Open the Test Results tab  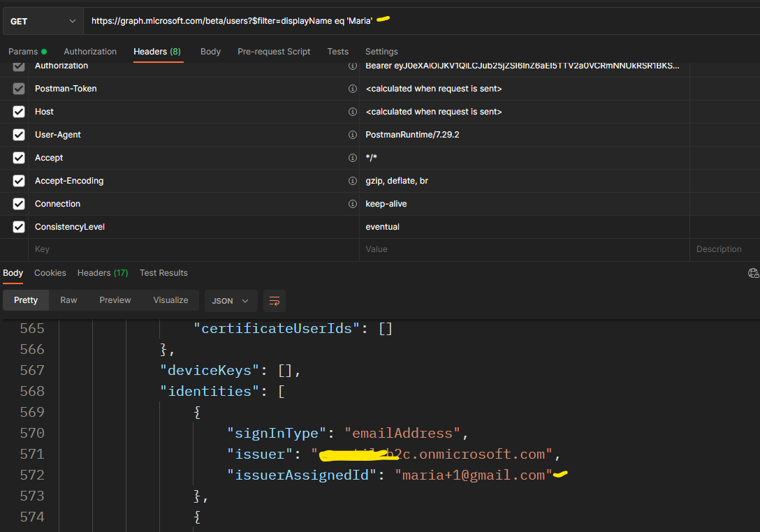pyautogui.click(x=163, y=273)
